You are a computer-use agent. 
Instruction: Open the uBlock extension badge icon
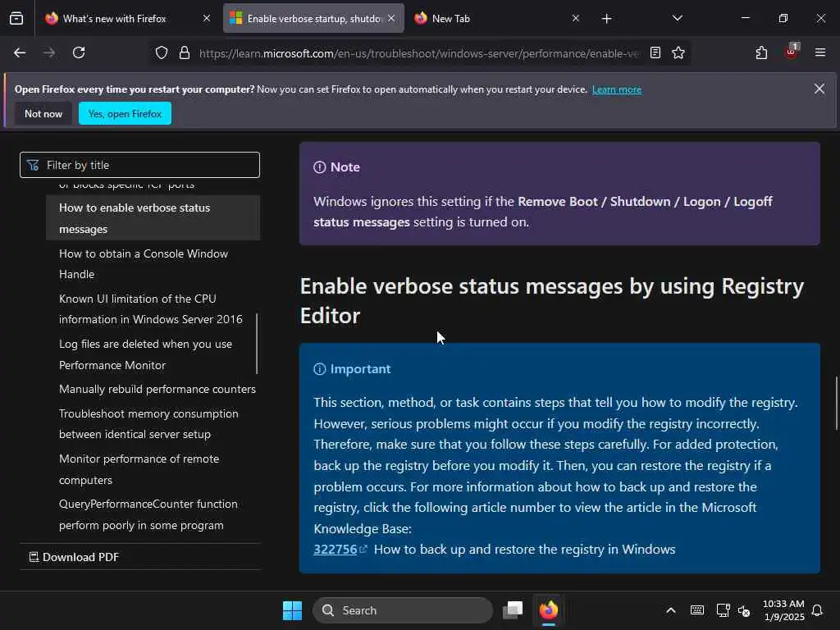pos(792,52)
